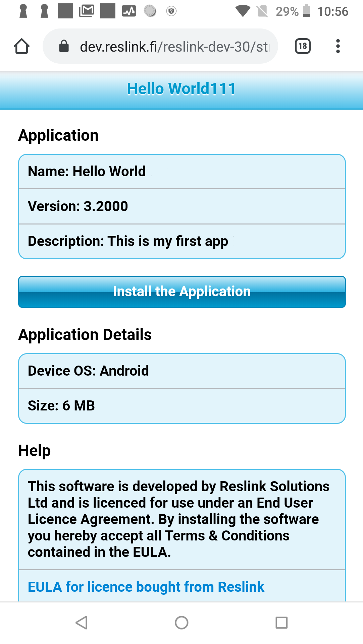Tap the shield notification icon in status bar
This screenshot has width=363, height=644.
[x=171, y=11]
